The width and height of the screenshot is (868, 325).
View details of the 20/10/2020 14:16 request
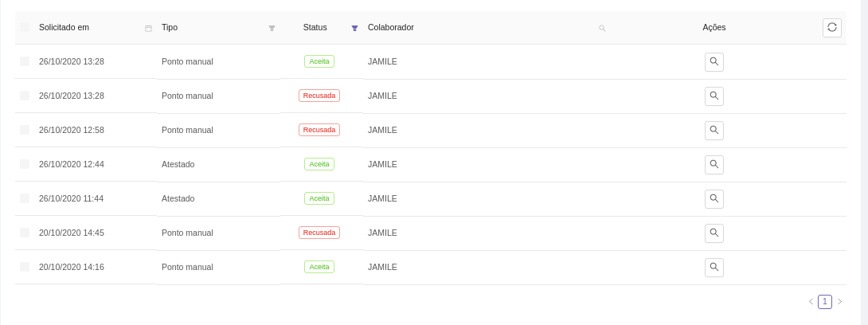pyautogui.click(x=714, y=267)
